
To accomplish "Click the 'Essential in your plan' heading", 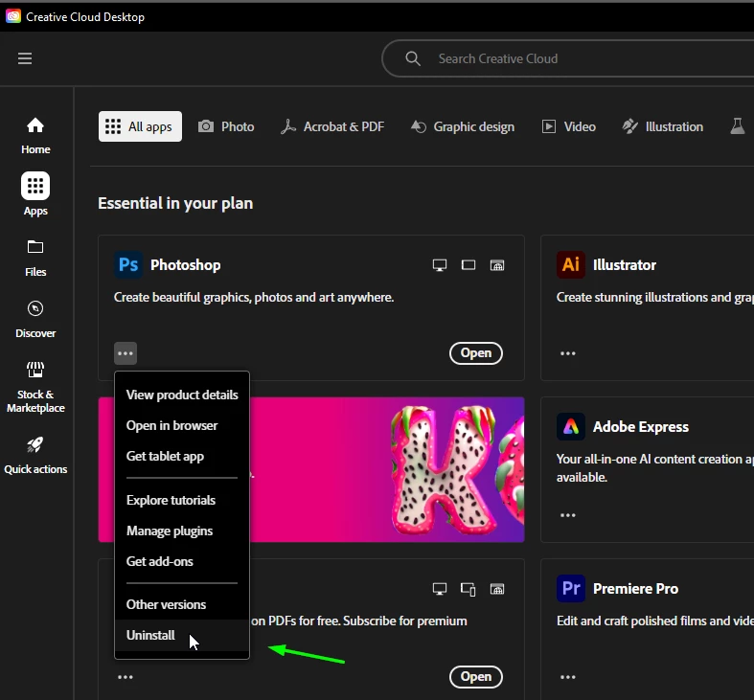I will point(175,203).
